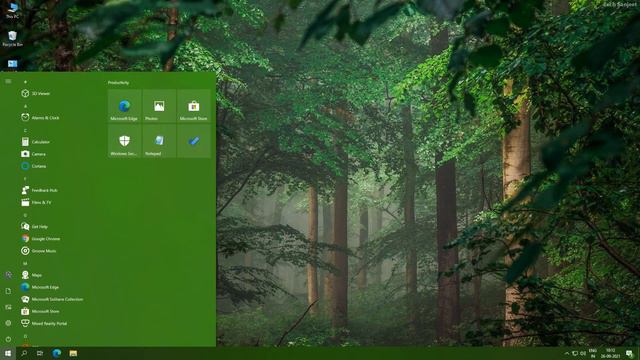The image size is (640, 360).
Task: Open Feedback Hub
Action: click(x=59, y=190)
